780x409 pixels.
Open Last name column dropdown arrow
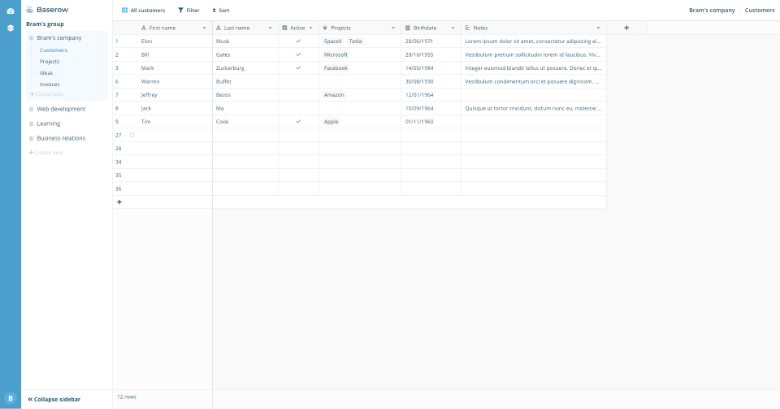[270, 28]
